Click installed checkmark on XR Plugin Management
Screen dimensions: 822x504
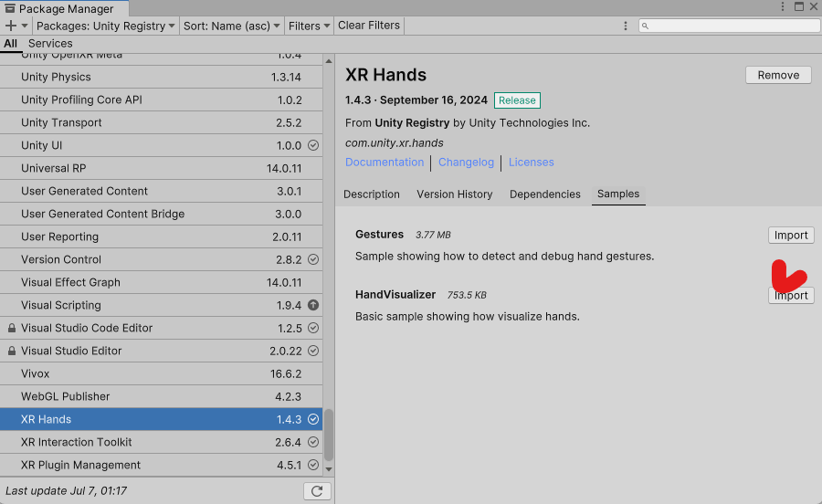[x=313, y=465]
